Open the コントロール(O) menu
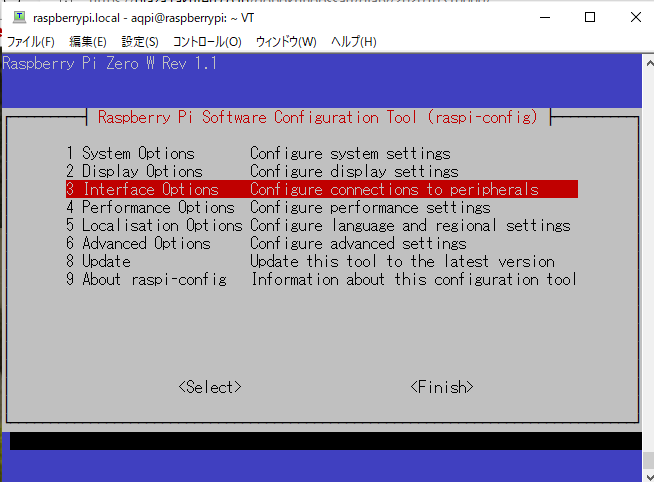The height and width of the screenshot is (482, 654). tap(207, 42)
